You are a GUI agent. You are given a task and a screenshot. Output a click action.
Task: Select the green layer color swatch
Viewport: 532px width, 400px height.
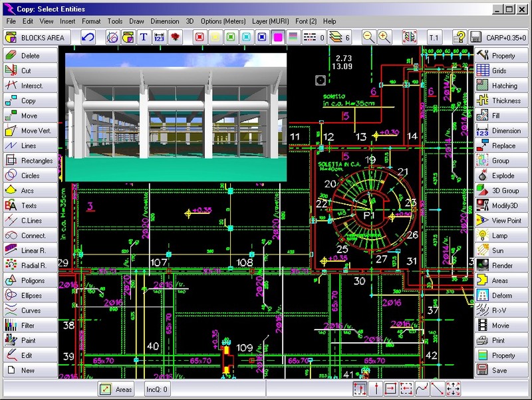(x=231, y=37)
